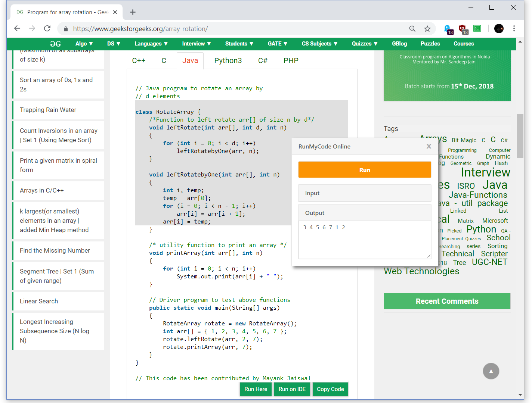Expand the Quizzes dropdown menu
The image size is (532, 403).
click(365, 44)
